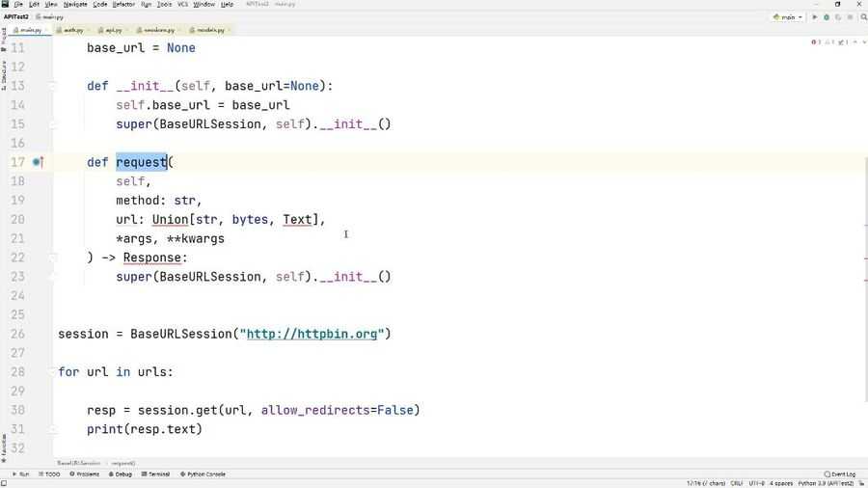
Task: Click the error stripe mark beside line 22
Action: 865,258
